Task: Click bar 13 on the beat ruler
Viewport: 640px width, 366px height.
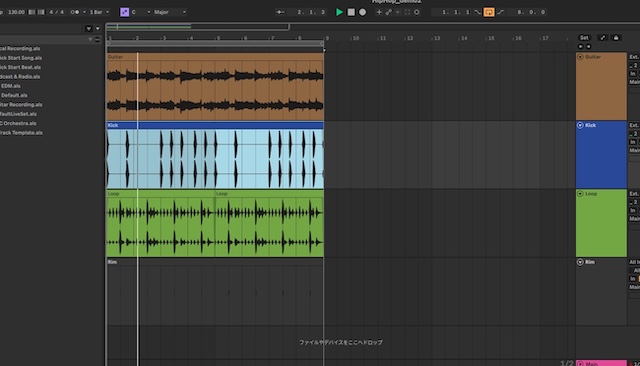Action: 437,38
